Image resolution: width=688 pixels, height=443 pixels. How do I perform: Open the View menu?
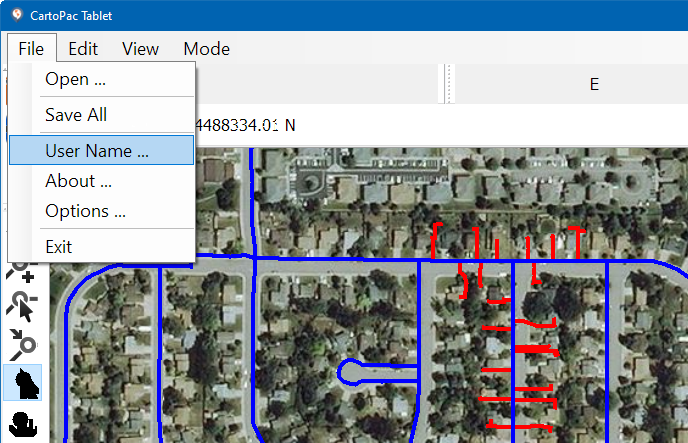(140, 49)
